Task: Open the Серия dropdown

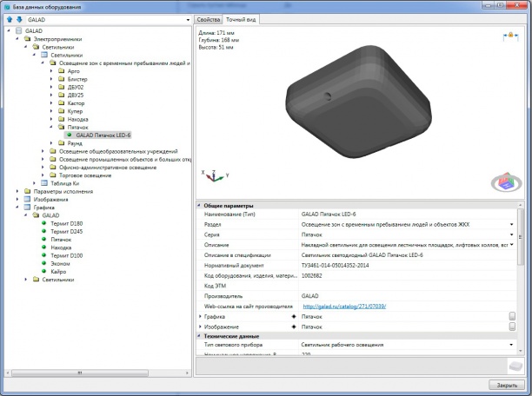Action: click(x=521, y=234)
